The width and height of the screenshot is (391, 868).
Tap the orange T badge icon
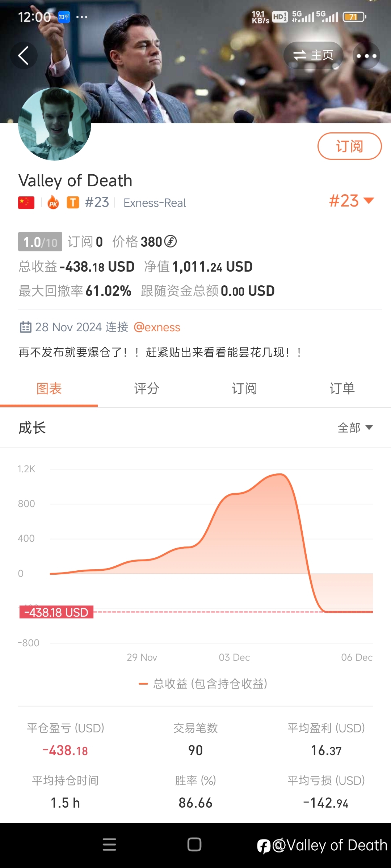coord(73,203)
